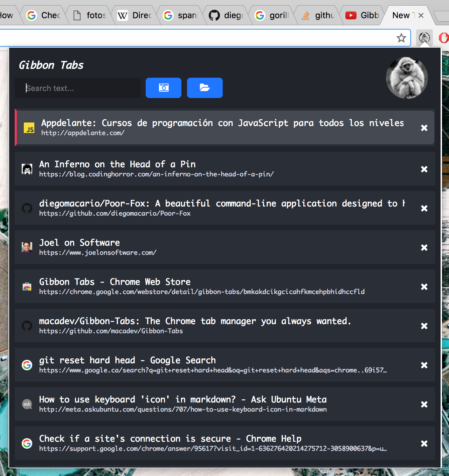Open the An Inferno on the Head of a Pin title
The height and width of the screenshot is (476, 449).
pyautogui.click(x=117, y=164)
